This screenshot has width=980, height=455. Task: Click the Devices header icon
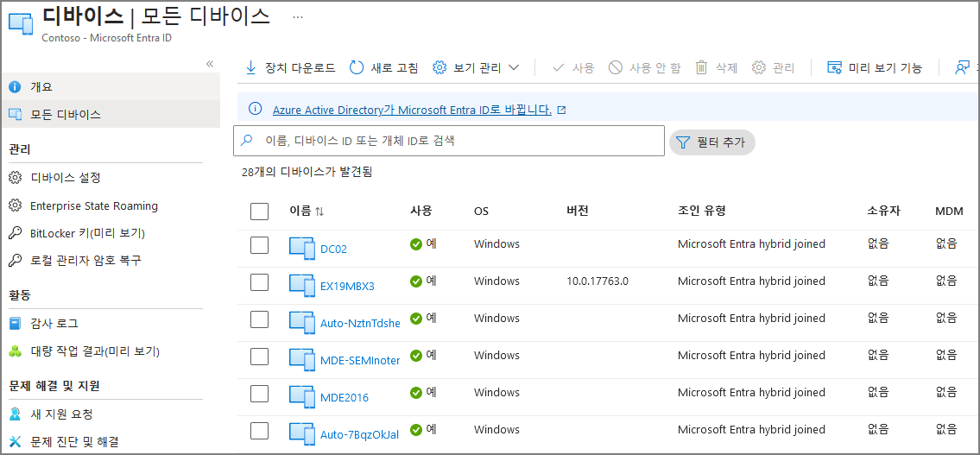(x=21, y=24)
